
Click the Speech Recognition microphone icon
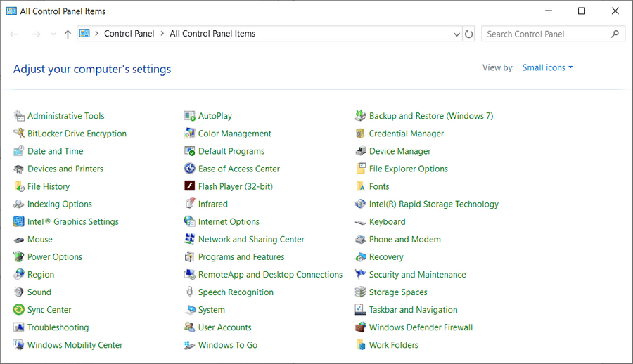point(190,292)
